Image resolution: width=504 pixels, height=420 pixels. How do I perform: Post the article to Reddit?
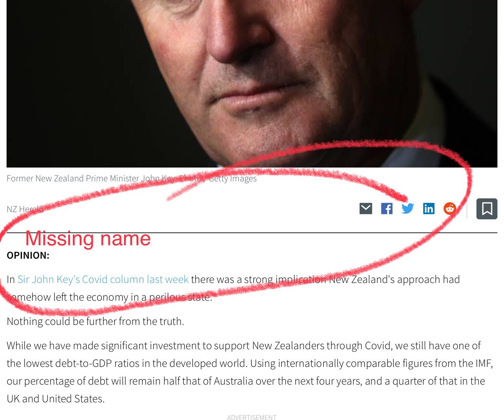point(450,209)
